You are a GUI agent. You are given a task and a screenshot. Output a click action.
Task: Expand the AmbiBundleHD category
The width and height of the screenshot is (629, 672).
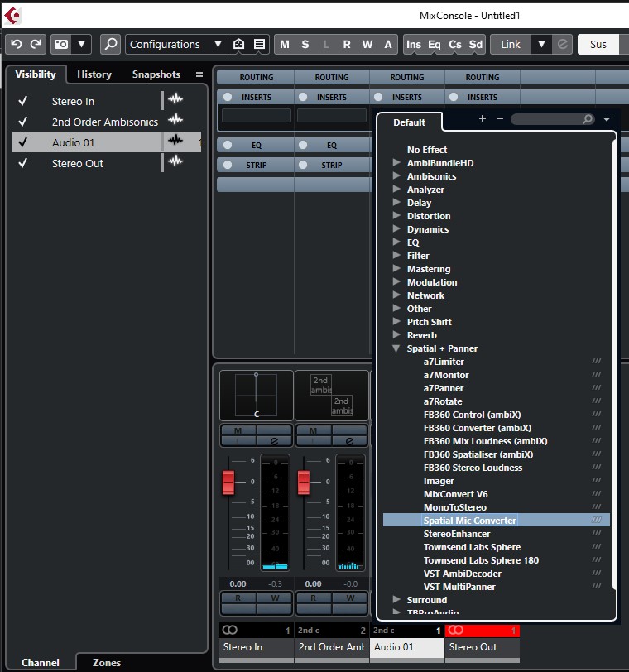[396, 163]
